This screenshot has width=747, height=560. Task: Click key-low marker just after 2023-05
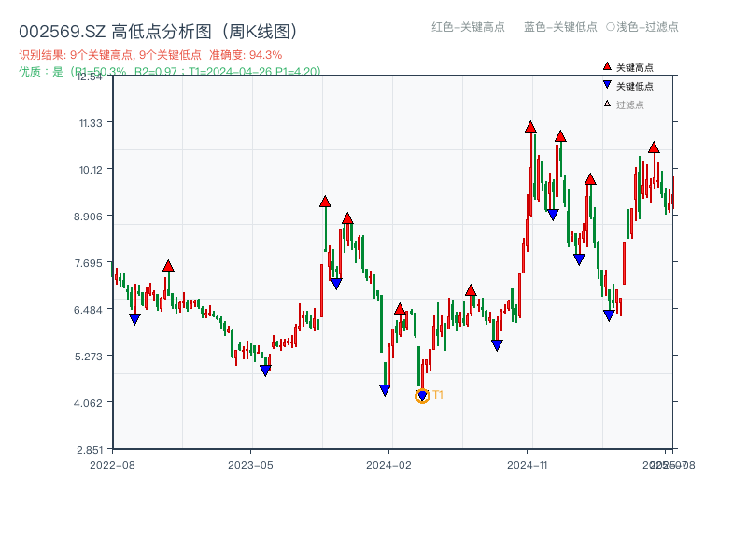[265, 371]
